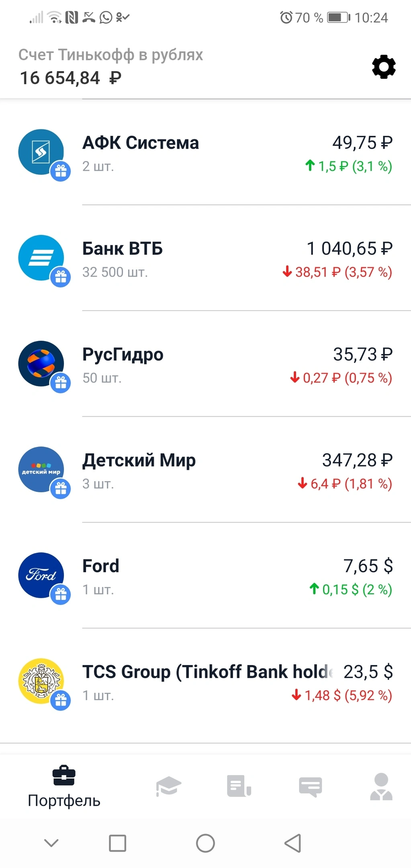Collapse navigation bar with down chevron
411x868 pixels.
(51, 843)
